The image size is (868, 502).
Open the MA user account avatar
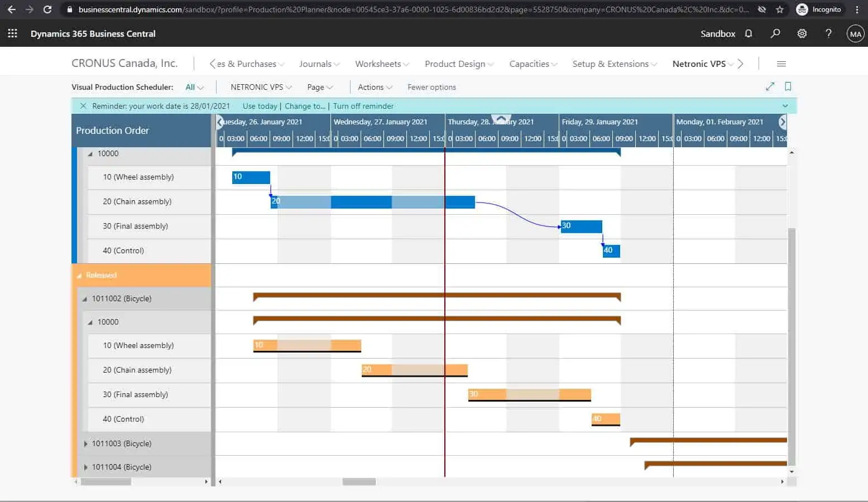coord(855,33)
